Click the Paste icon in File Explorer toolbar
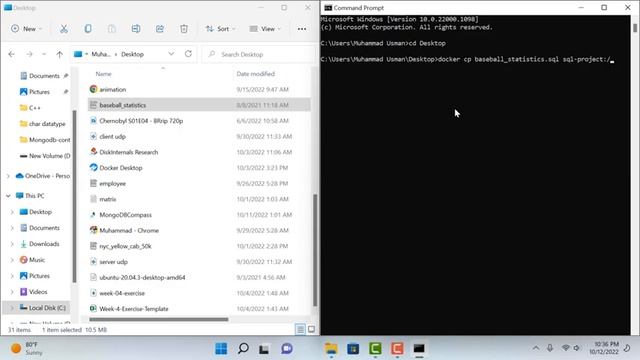The height and width of the screenshot is (360, 640). (111, 29)
